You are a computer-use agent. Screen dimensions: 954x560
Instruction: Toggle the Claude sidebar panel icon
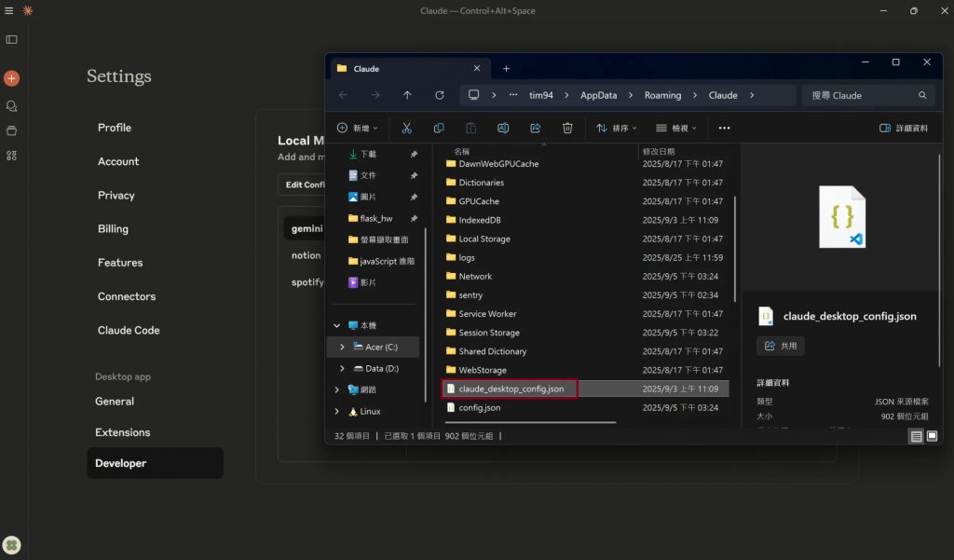(11, 39)
